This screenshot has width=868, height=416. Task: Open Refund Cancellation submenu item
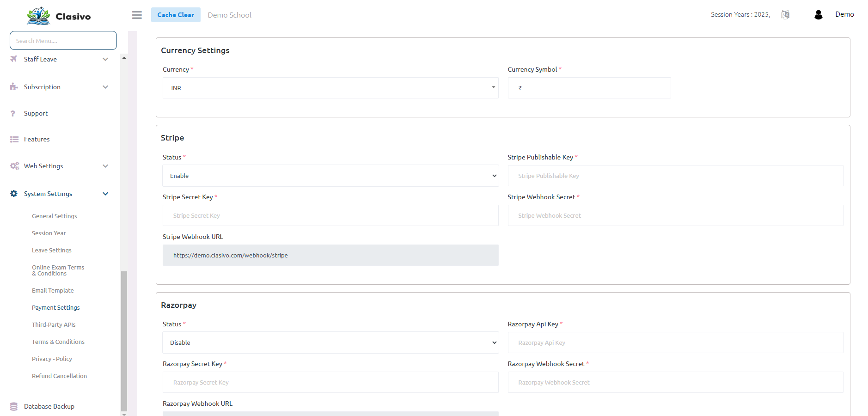[x=59, y=376]
